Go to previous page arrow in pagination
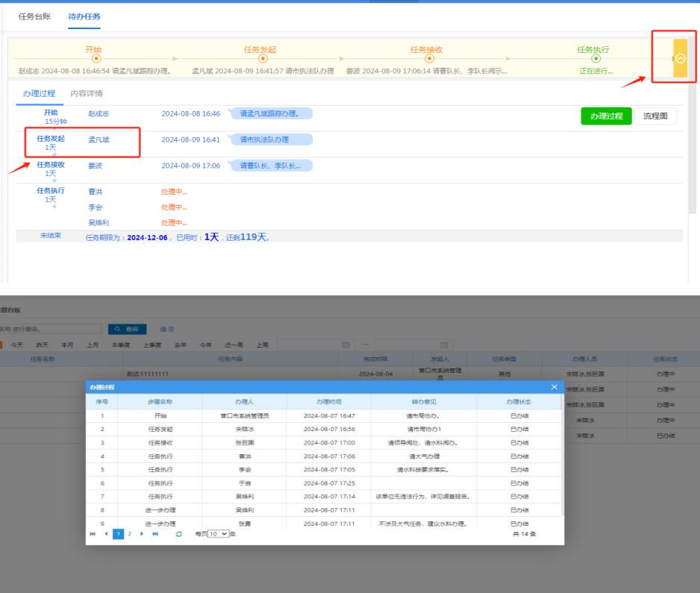Image resolution: width=700 pixels, height=593 pixels. click(105, 535)
